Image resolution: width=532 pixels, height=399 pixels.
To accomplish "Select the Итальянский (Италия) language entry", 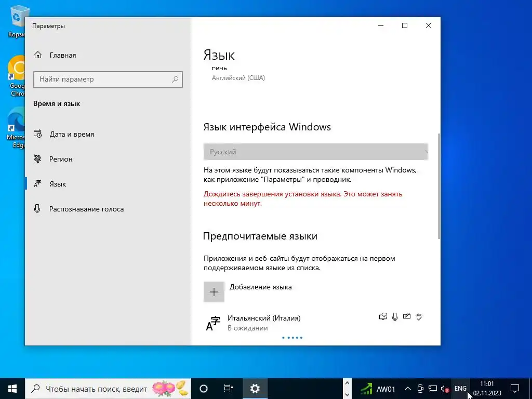I will [x=315, y=323].
